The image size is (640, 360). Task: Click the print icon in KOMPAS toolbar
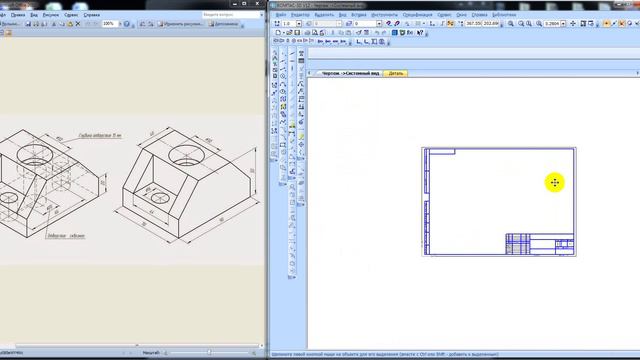(x=307, y=33)
